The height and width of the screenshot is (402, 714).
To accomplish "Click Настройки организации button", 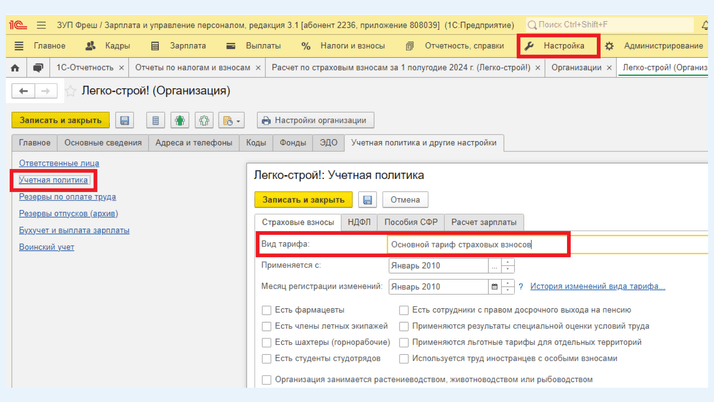I will [315, 121].
